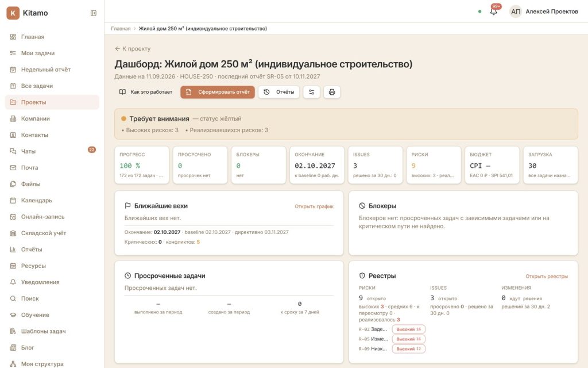Open risk row R-05

pyautogui.click(x=392, y=339)
